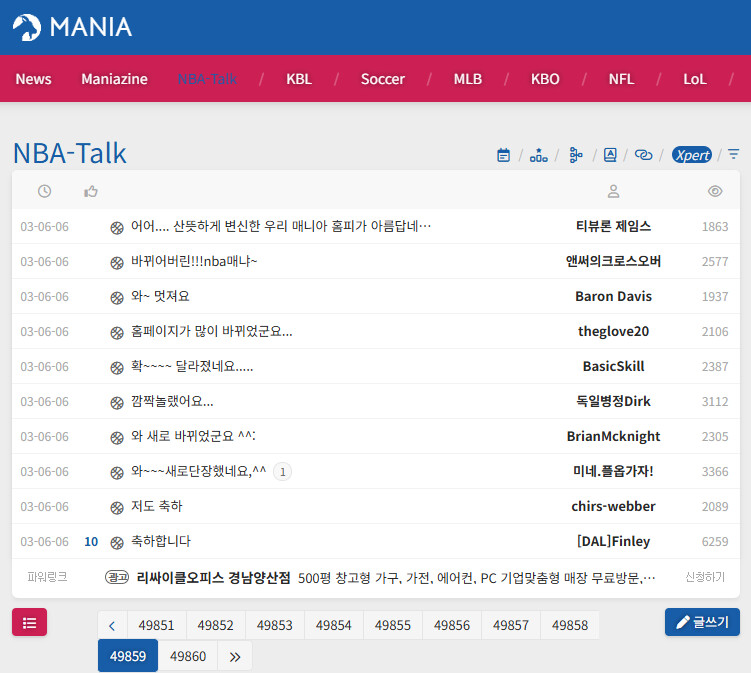
Task: Open post 어어.... 산뜻하게 변신한 우리 매니아
Action: [x=281, y=226]
